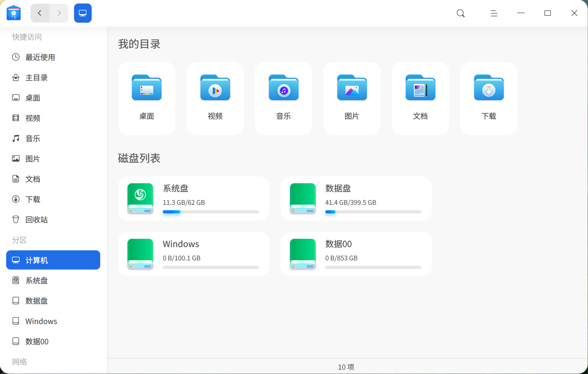This screenshot has height=374, width=588.
Task: Click the 系统盘 usage progress bar
Action: coord(211,212)
